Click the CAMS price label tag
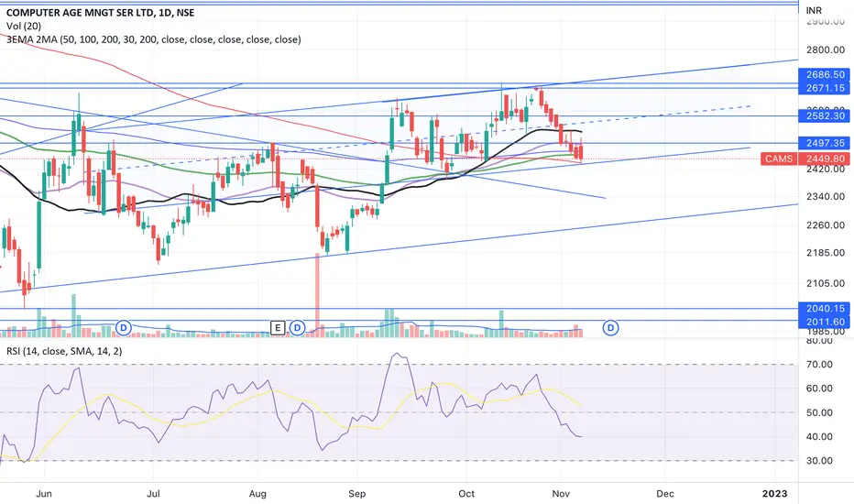The image size is (854, 504). pos(779,159)
